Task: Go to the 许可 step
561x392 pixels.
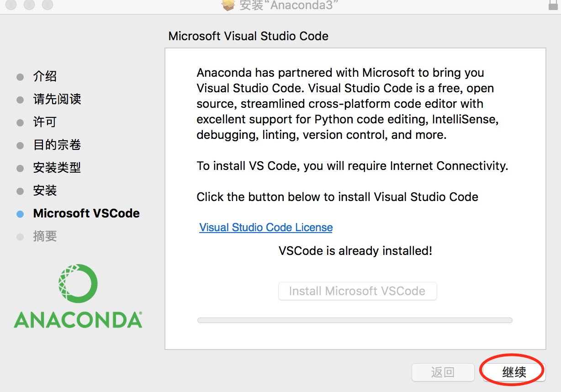Action: [45, 122]
